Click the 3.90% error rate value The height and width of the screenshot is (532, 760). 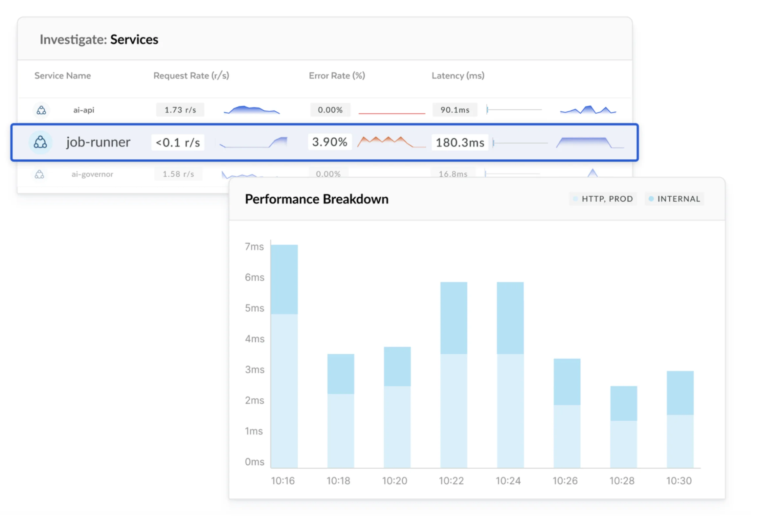click(x=330, y=142)
